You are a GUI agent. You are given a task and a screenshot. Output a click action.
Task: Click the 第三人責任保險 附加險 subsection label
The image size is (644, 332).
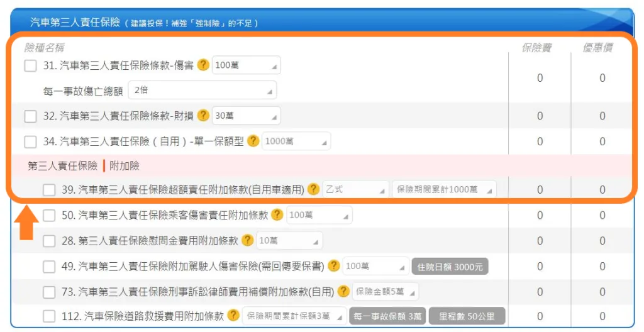(x=84, y=165)
